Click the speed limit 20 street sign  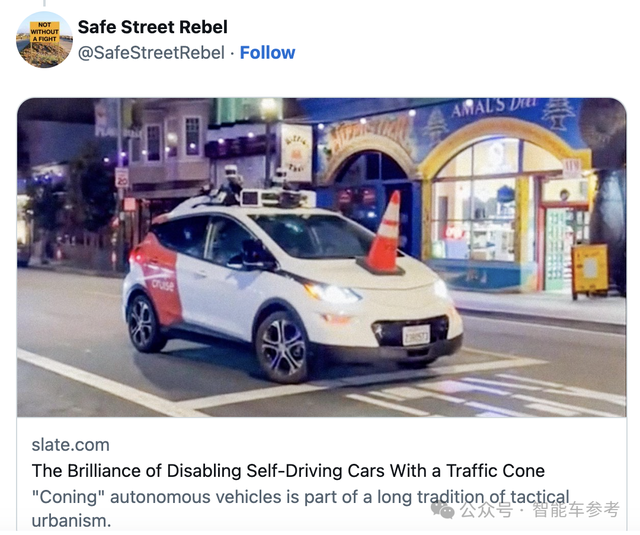click(x=122, y=178)
